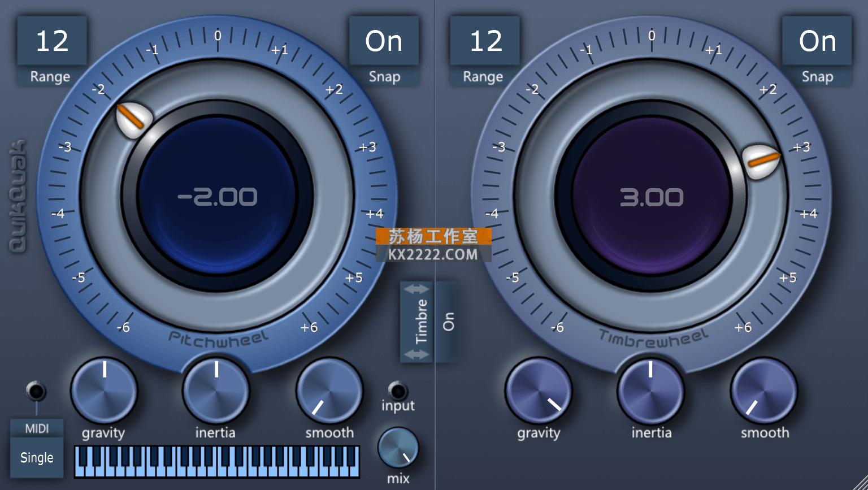
Task: Click the Pitchwheel scale +6 mark
Action: pyautogui.click(x=309, y=327)
